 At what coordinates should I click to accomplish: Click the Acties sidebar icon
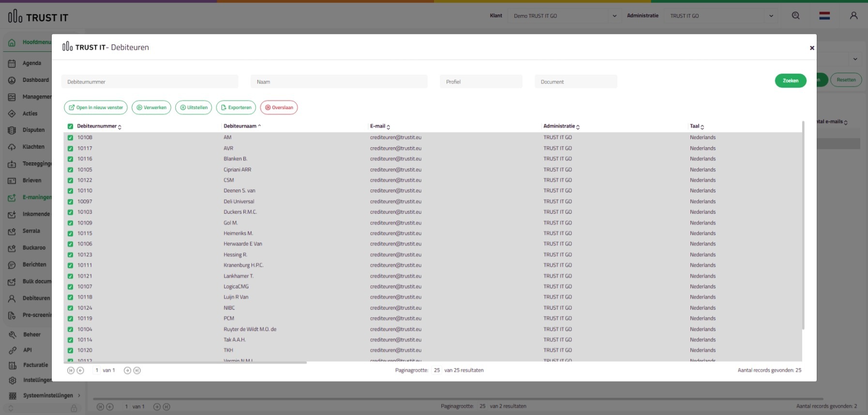point(12,114)
